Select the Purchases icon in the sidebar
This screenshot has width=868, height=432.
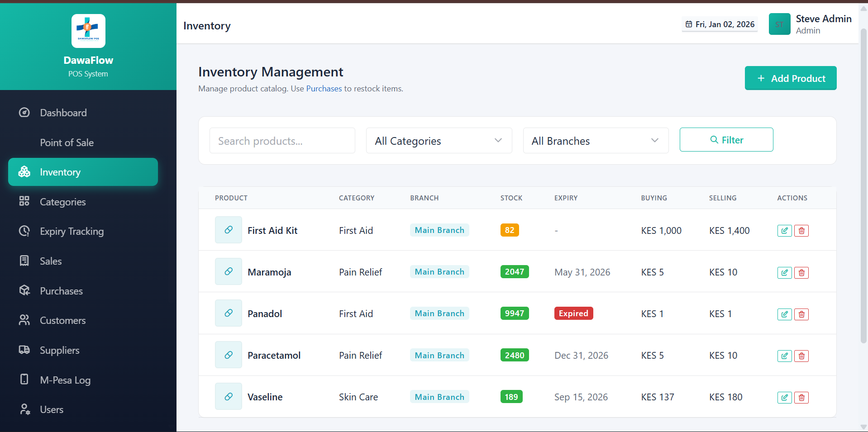coord(24,290)
